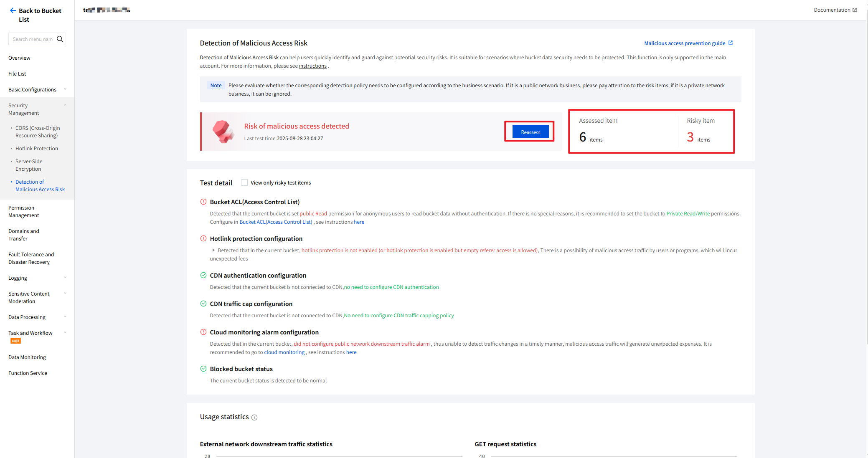868x458 pixels.
Task: Click the Search menu name field
Action: (x=33, y=39)
